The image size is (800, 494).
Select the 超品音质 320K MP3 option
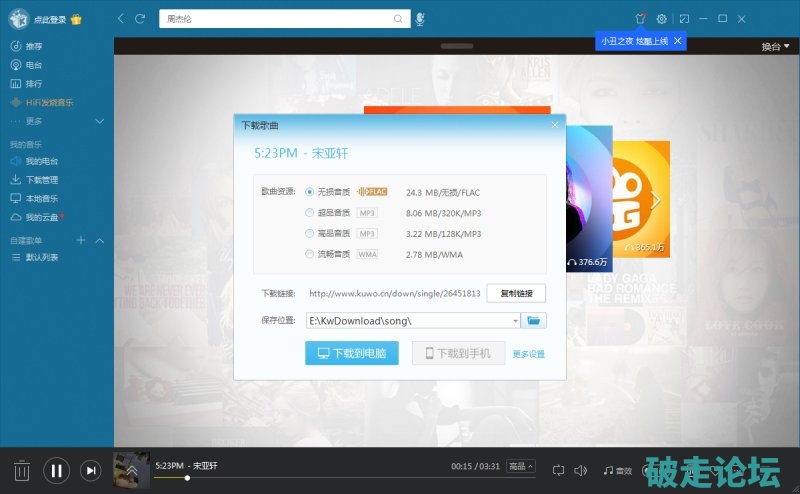point(310,212)
